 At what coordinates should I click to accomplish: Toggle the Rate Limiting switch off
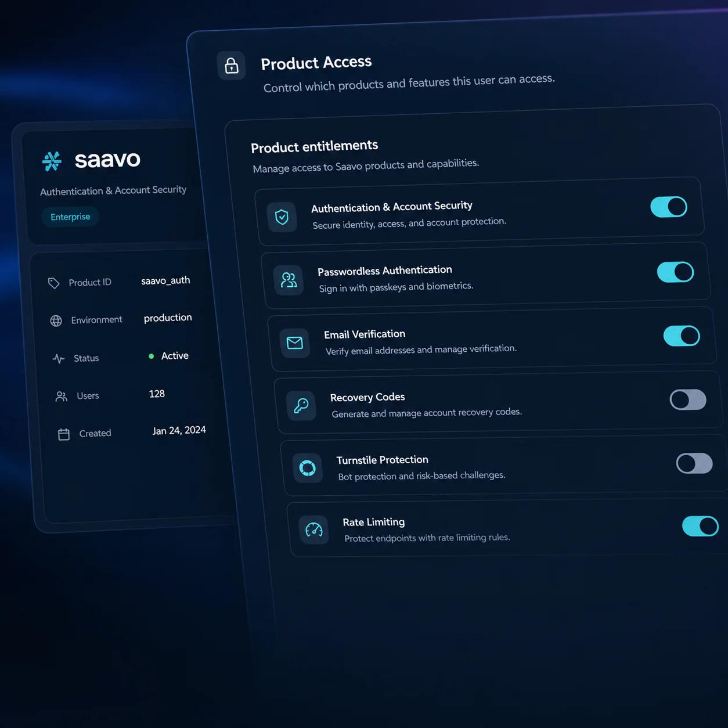701,526
